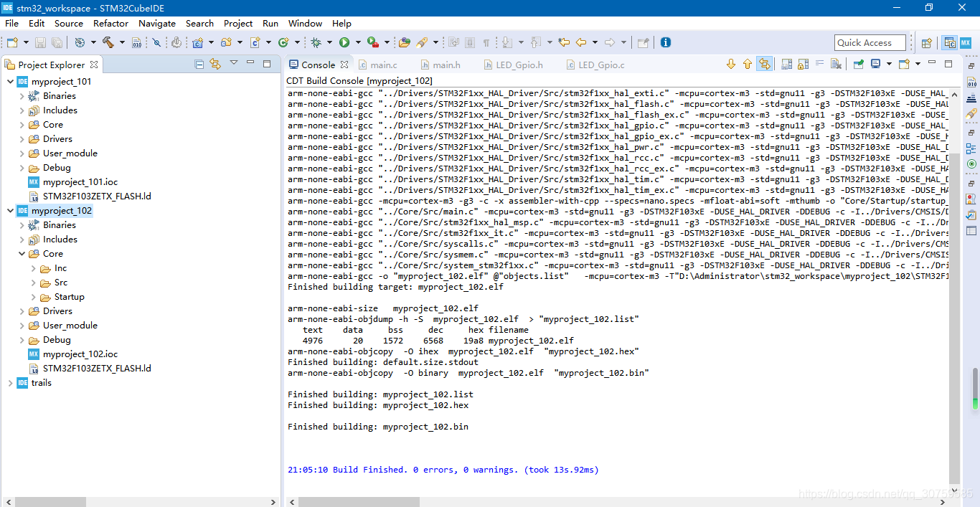
Task: Click the Open Perspective icon
Action: point(926,43)
